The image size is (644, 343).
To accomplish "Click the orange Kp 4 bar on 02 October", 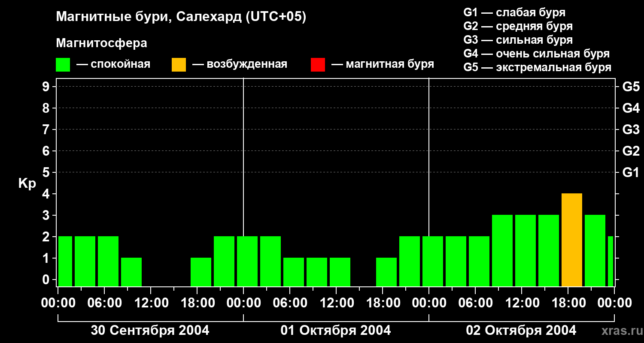I will click(x=572, y=240).
